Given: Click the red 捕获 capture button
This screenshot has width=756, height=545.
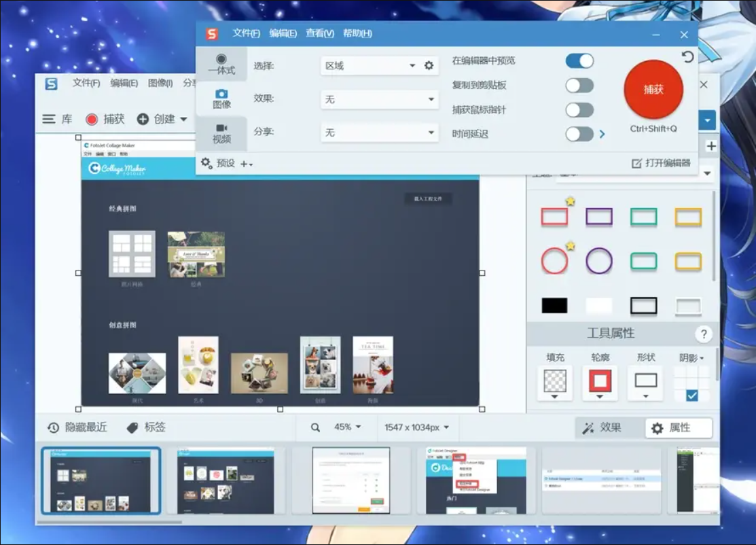Looking at the screenshot, I should [653, 90].
